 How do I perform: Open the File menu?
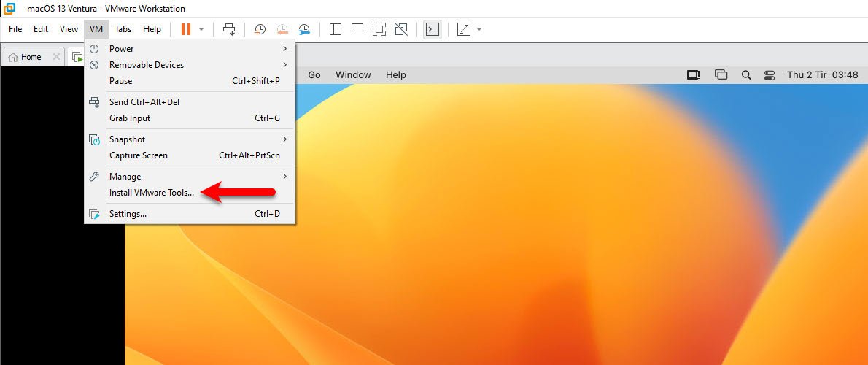15,29
